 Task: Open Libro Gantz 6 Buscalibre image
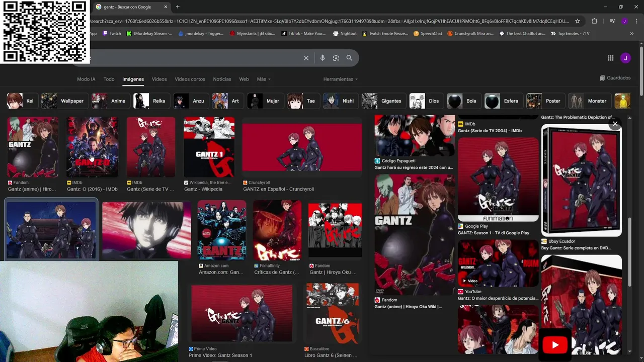click(x=332, y=313)
